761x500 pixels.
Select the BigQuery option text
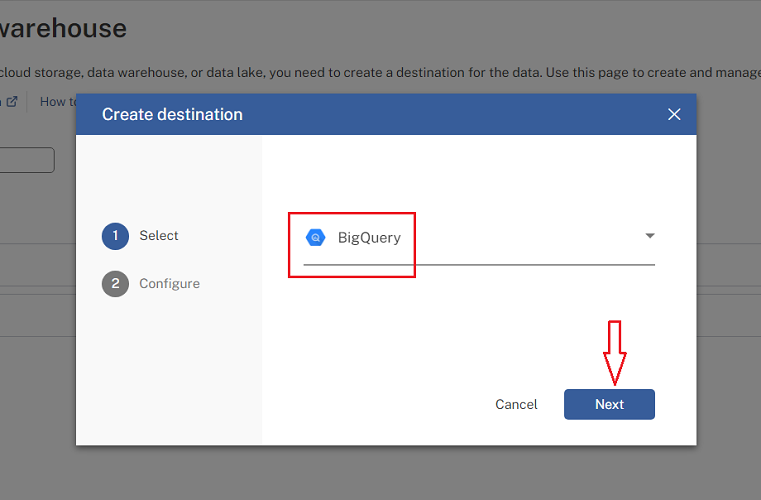[369, 238]
